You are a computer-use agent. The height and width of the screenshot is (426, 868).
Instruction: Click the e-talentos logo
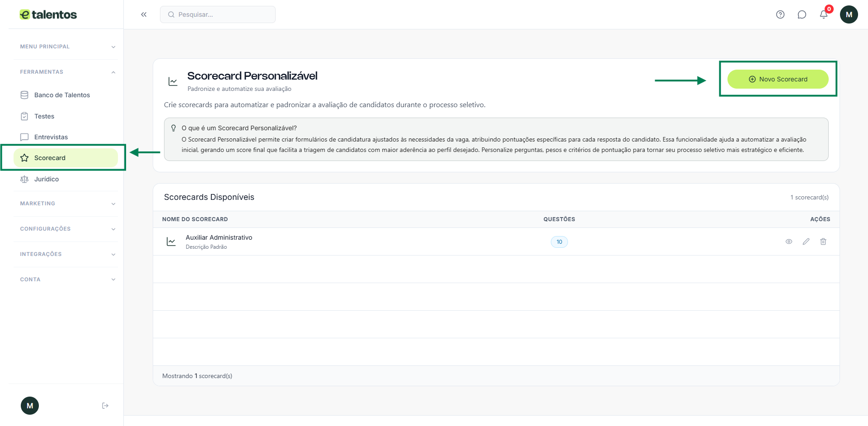click(x=48, y=14)
